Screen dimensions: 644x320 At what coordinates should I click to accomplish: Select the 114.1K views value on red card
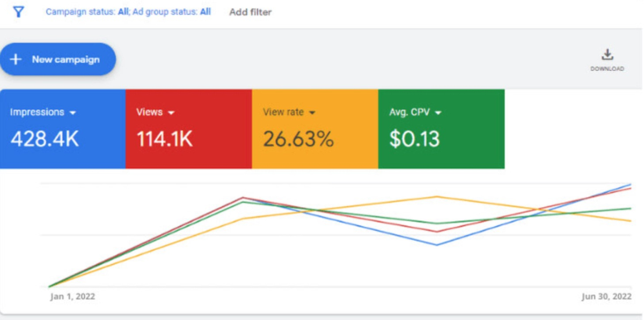pyautogui.click(x=164, y=139)
